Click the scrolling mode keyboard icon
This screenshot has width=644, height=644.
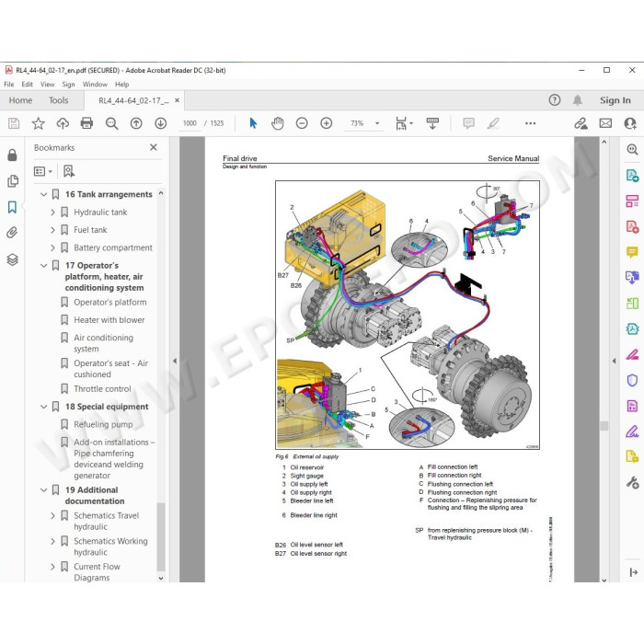432,123
